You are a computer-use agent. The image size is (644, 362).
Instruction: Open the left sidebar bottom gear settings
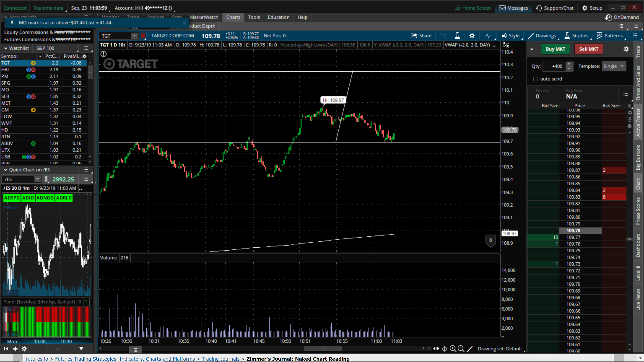click(24, 349)
